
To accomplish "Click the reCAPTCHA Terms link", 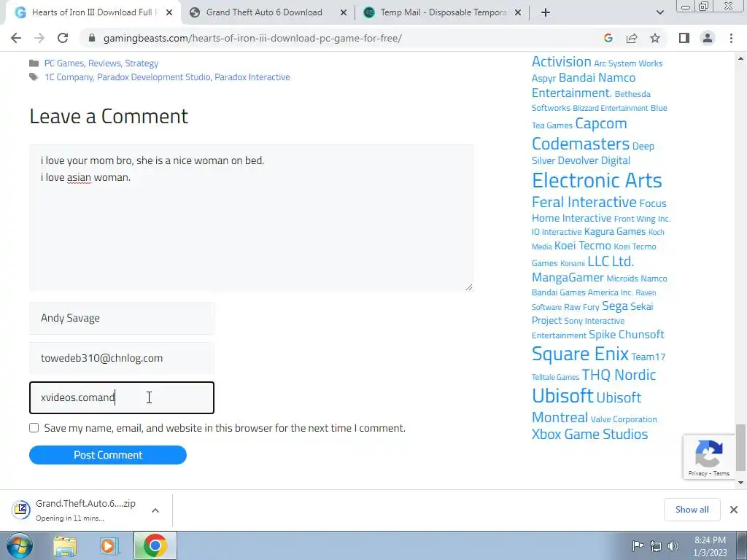I will [x=721, y=473].
